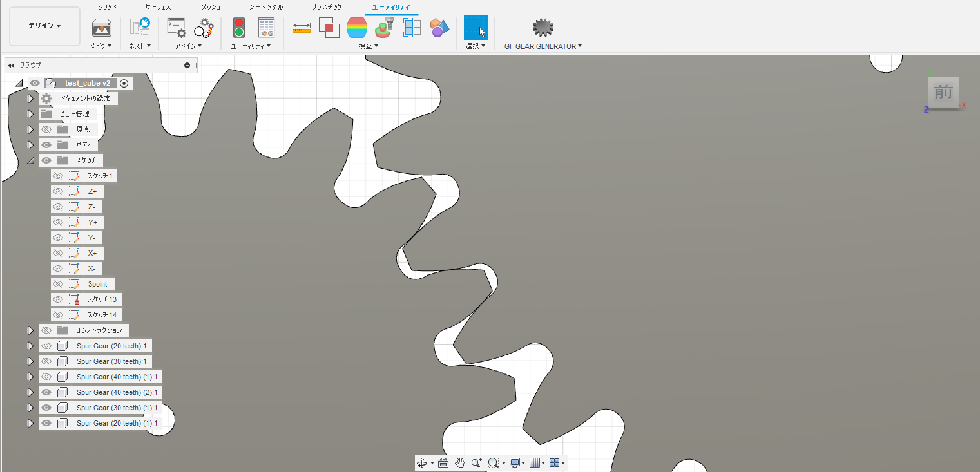The height and width of the screenshot is (472, 980).
Task: Collapse the スケッチ folder tree node
Action: point(30,160)
